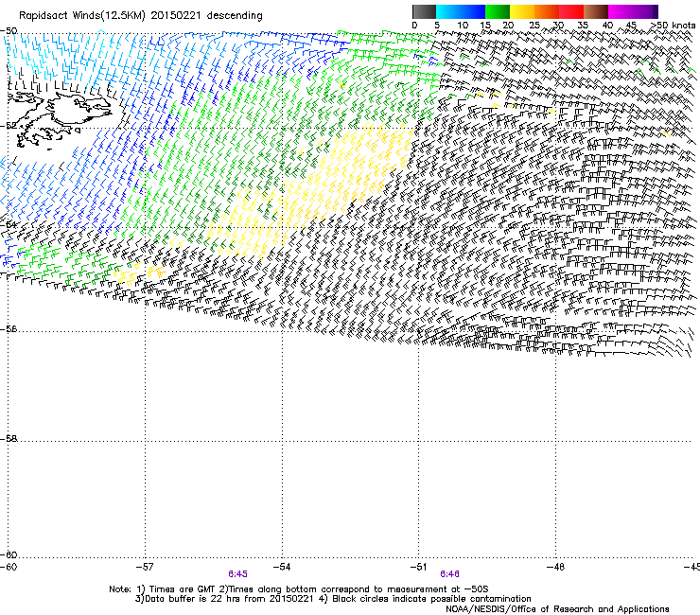
Task: Click the '10' label under the legend
Action: pos(463,26)
